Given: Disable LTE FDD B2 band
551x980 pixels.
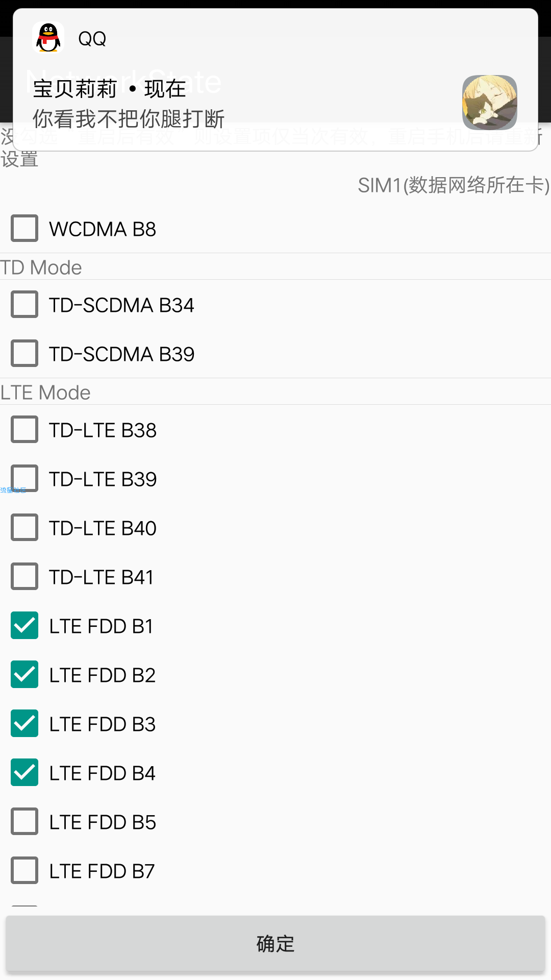Looking at the screenshot, I should [x=24, y=674].
